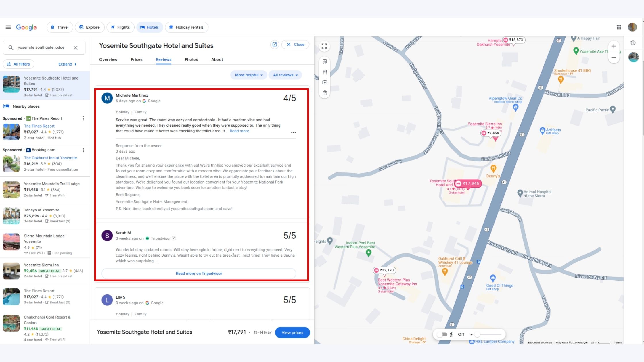
Task: Open the main hamburger menu
Action: click(8, 27)
